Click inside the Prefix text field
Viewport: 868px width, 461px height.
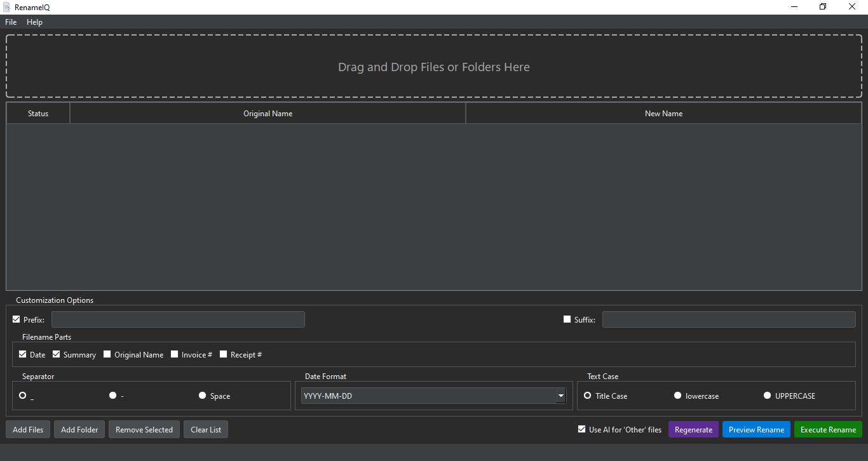pyautogui.click(x=178, y=319)
